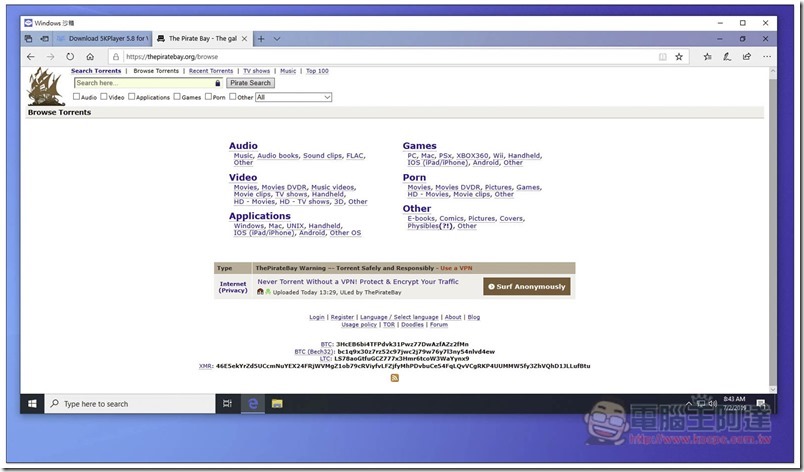
Task: Open Top 100 menu link
Action: click(x=317, y=71)
